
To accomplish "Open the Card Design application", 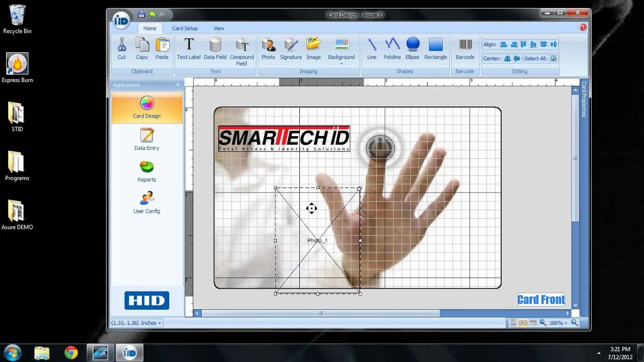I will (147, 108).
